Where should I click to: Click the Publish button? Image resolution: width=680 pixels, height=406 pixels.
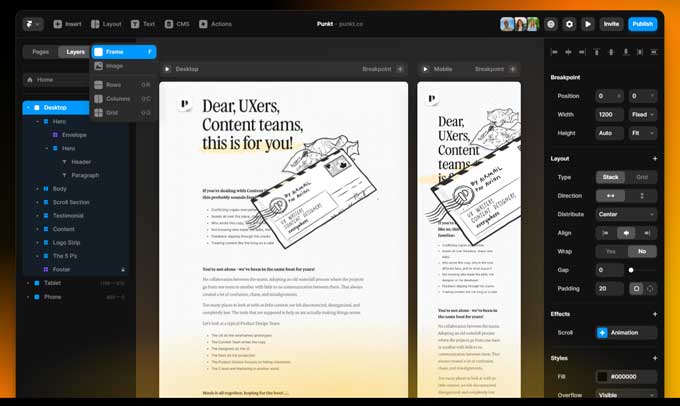click(642, 23)
